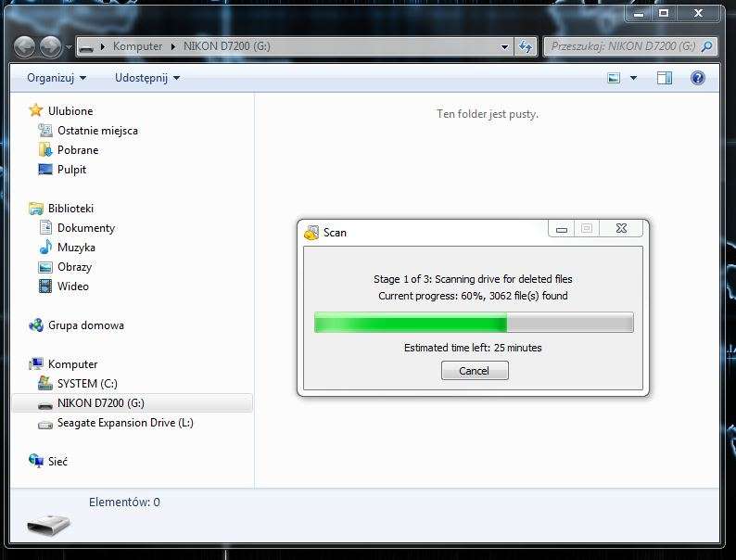Viewport: 736px width, 560px height.
Task: Cancel the drive scan
Action: click(x=474, y=371)
